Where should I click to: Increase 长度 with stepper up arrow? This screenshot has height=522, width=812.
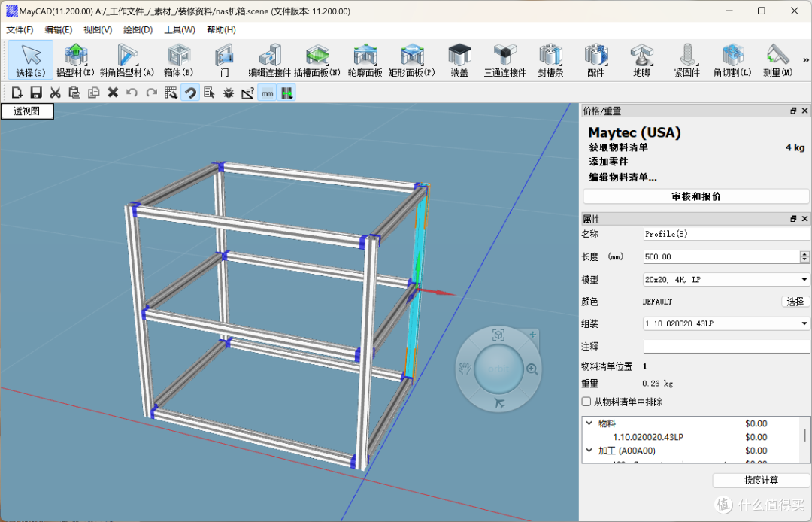point(804,253)
